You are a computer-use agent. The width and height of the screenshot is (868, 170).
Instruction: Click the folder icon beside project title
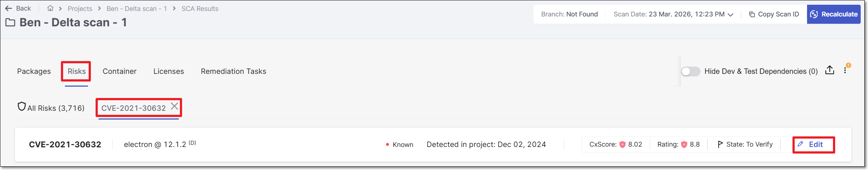click(10, 23)
